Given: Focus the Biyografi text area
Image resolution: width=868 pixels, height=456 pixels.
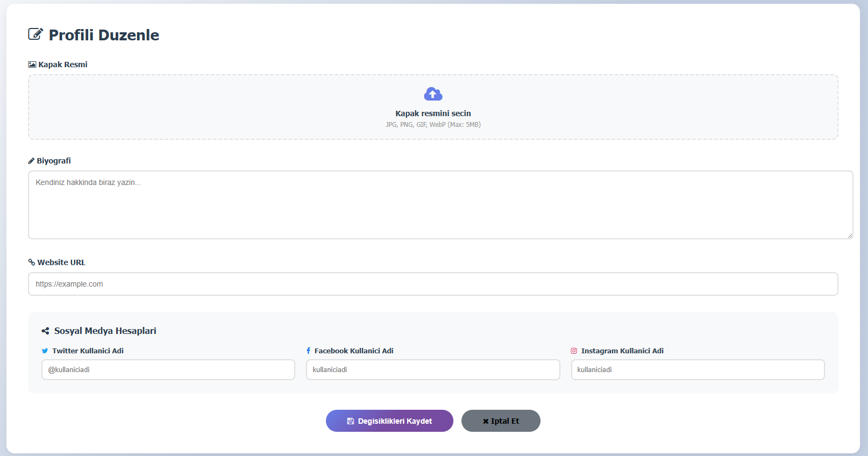Looking at the screenshot, I should click(440, 205).
